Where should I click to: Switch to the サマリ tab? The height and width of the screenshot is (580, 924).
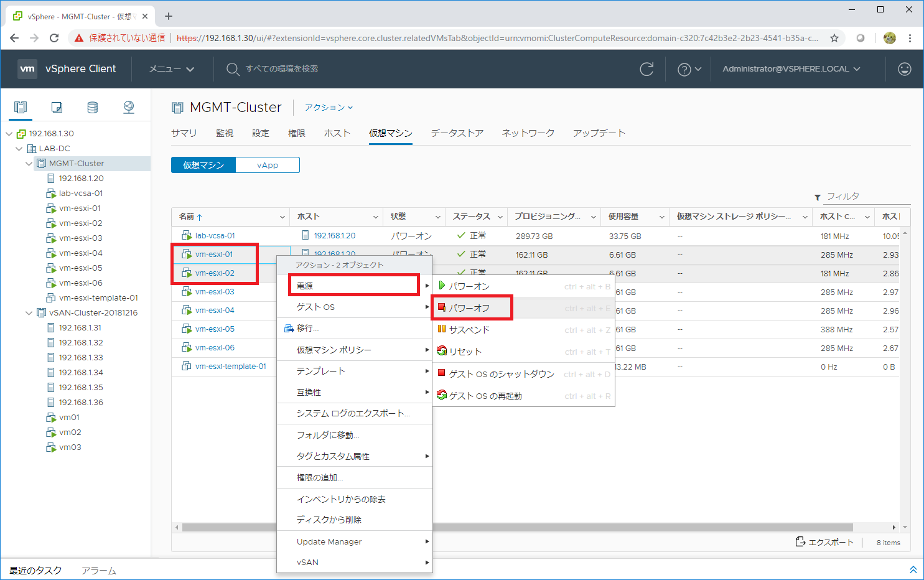184,133
